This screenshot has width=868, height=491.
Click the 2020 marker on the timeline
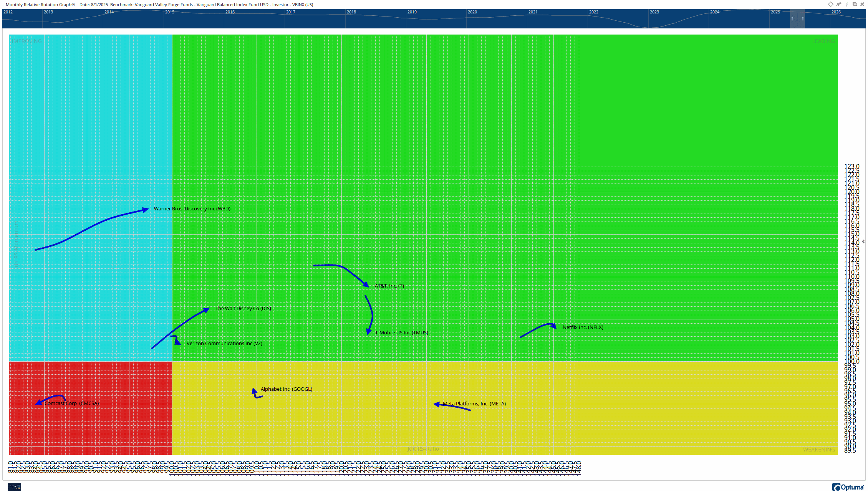click(472, 12)
